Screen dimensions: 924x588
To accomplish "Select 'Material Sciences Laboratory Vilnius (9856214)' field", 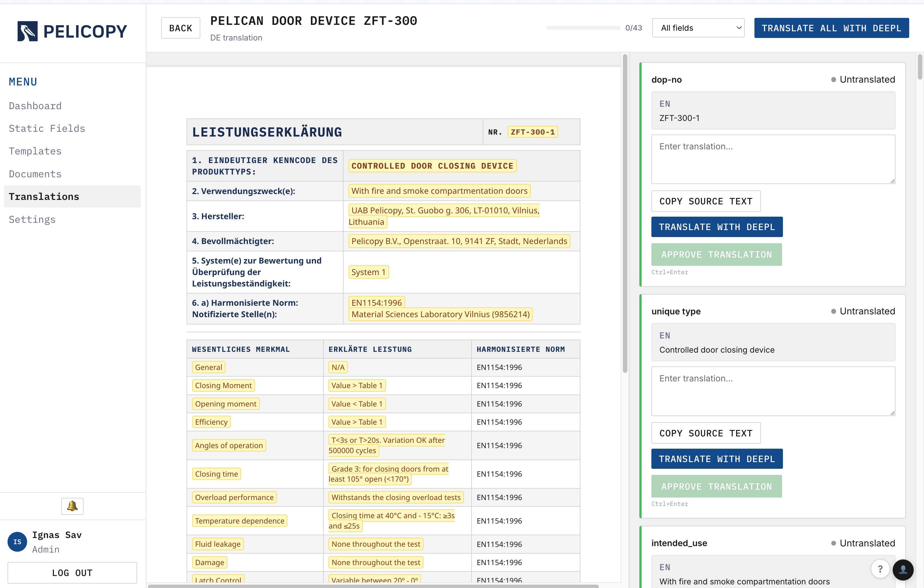I will point(440,314).
